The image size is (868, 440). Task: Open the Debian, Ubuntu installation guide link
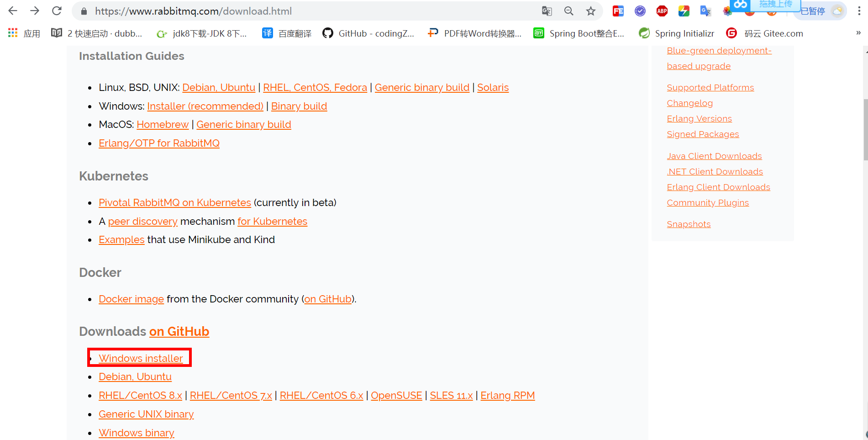tap(219, 87)
